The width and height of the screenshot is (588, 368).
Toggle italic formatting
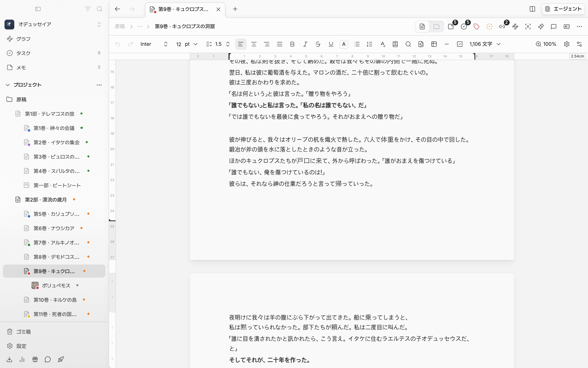click(305, 44)
